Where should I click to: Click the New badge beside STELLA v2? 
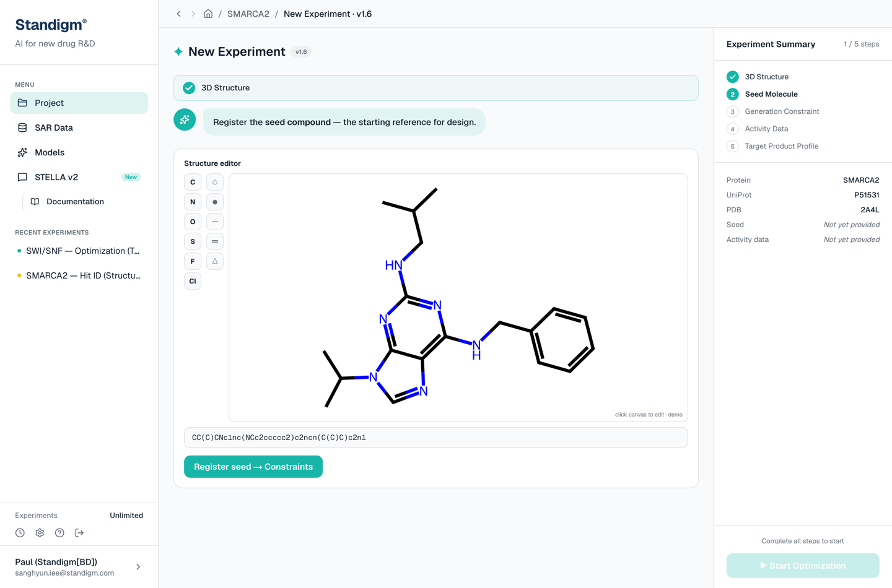click(131, 177)
